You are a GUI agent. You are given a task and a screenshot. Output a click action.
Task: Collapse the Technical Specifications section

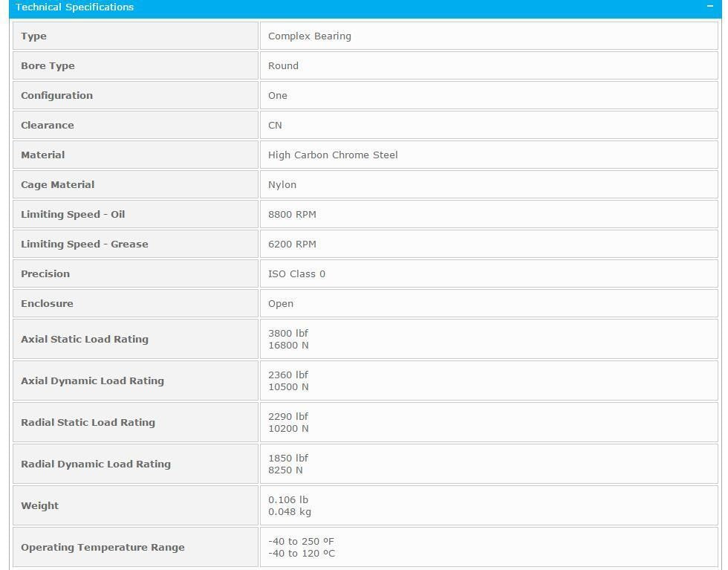[709, 7]
